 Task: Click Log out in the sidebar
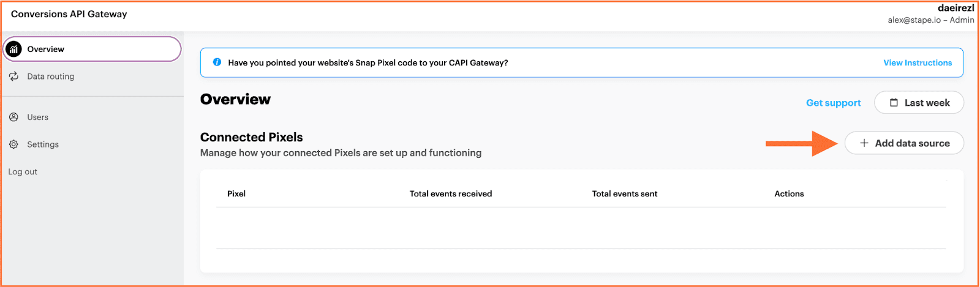(23, 172)
